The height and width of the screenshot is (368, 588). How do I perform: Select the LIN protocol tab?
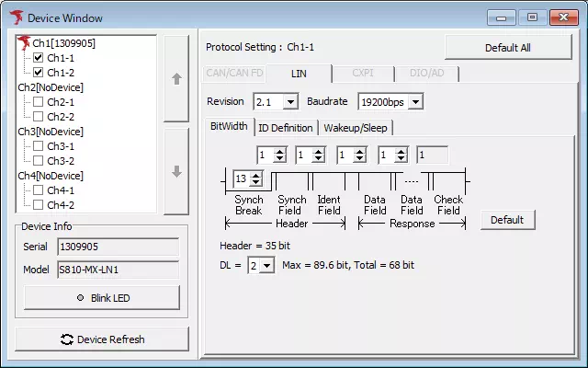tap(299, 74)
